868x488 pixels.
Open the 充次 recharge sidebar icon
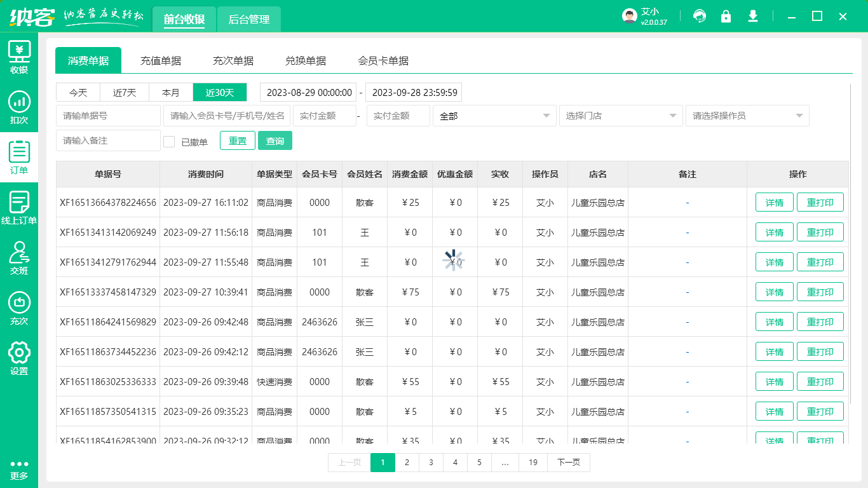tap(19, 309)
